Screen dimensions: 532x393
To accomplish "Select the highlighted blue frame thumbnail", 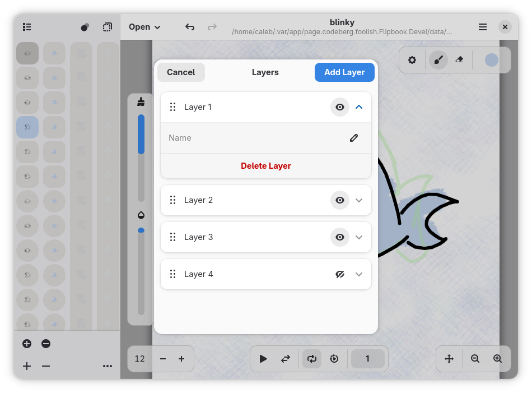I will (27, 127).
